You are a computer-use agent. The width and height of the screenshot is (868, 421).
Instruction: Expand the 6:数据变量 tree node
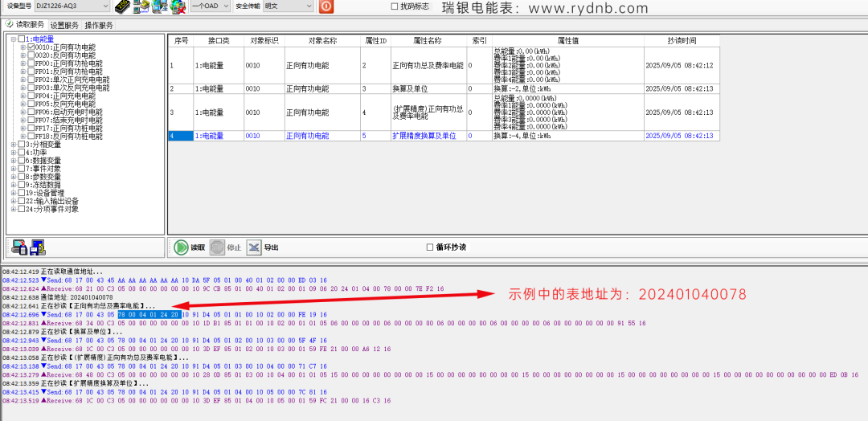tap(14, 161)
